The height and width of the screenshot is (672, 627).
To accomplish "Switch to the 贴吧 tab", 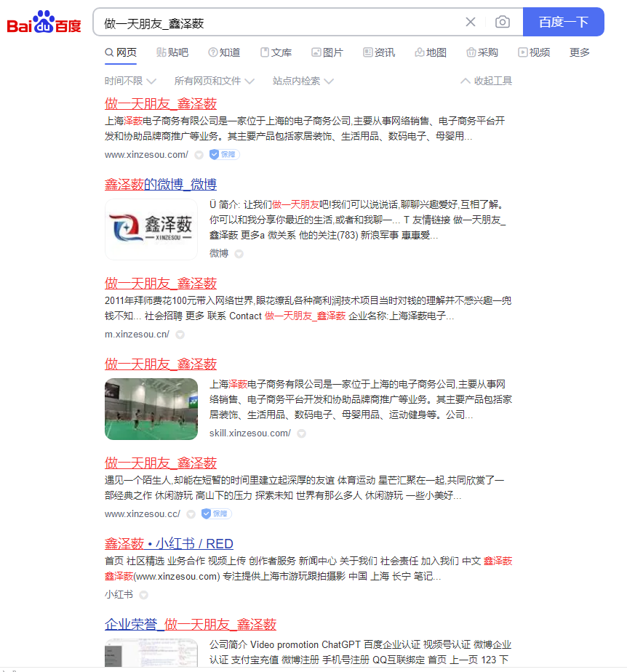I will tap(172, 52).
